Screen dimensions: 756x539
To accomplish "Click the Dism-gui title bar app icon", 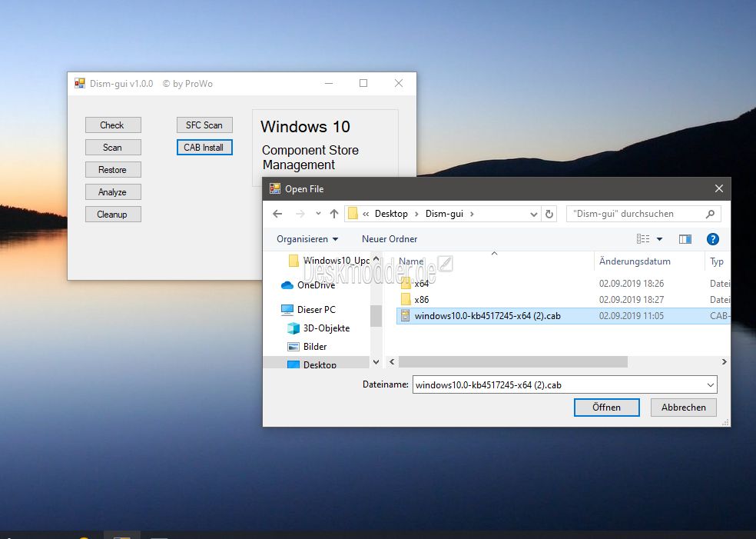I will click(80, 84).
